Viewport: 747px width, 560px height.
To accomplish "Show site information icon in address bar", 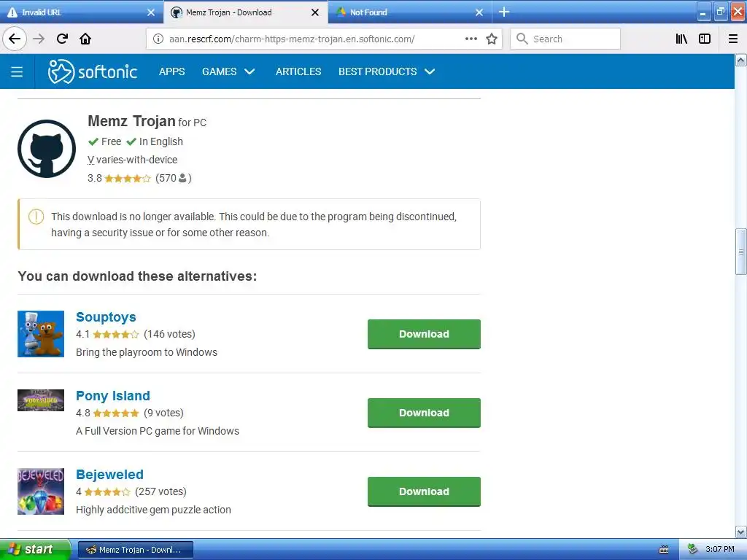I will point(158,39).
